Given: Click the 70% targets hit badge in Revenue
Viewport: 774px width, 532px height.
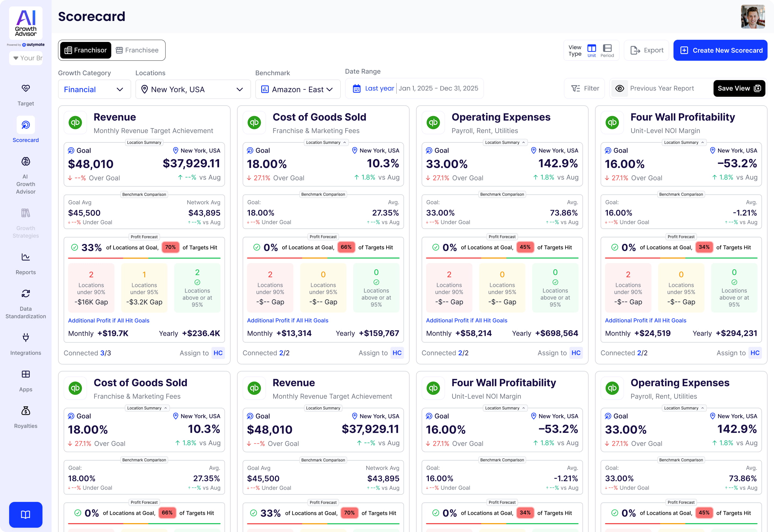Looking at the screenshot, I should coord(170,247).
